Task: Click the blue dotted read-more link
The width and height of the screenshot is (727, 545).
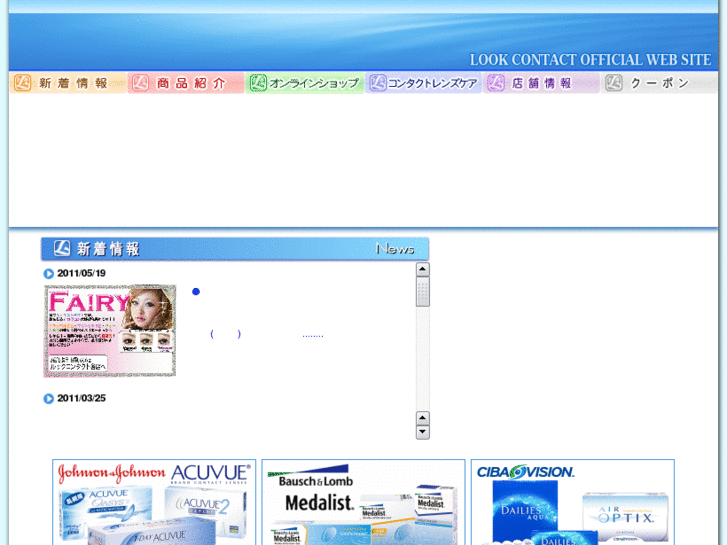Action: tap(313, 335)
